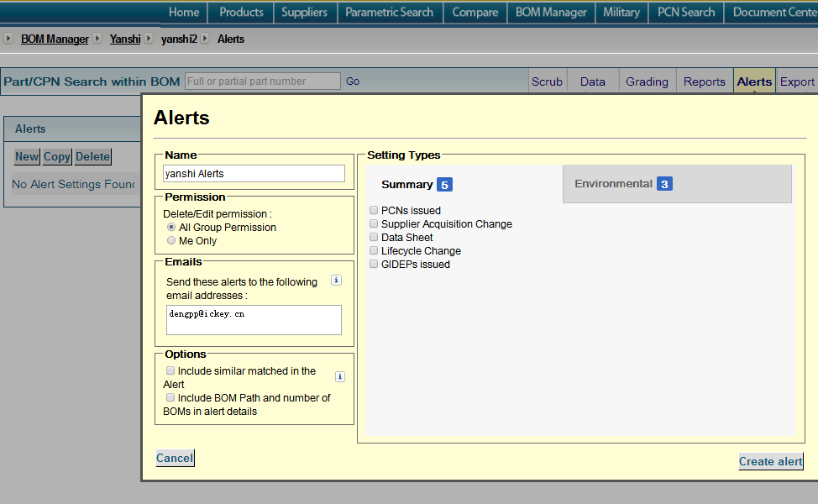Click the arrow icon after BOM Manager breadcrumb
The height and width of the screenshot is (504, 818).
point(97,38)
